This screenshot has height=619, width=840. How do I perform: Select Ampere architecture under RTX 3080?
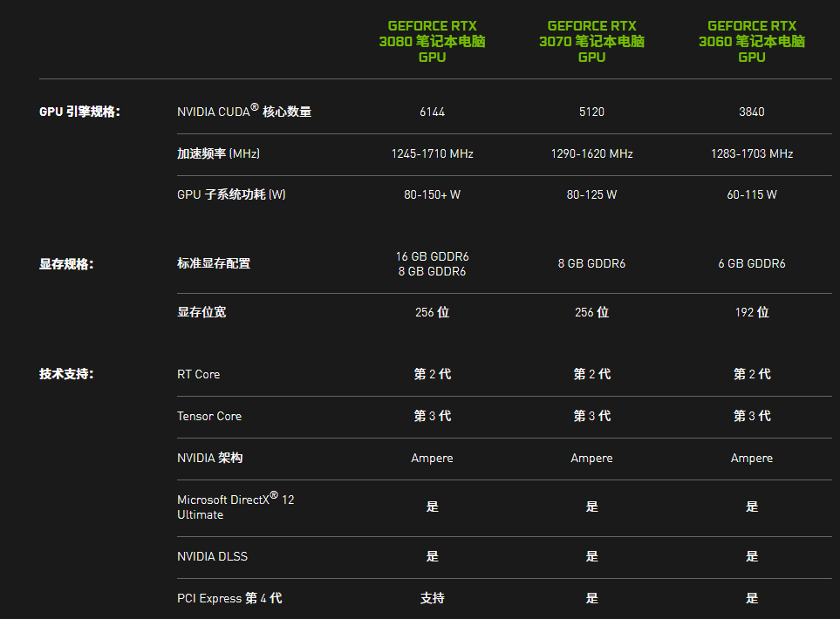tap(432, 459)
